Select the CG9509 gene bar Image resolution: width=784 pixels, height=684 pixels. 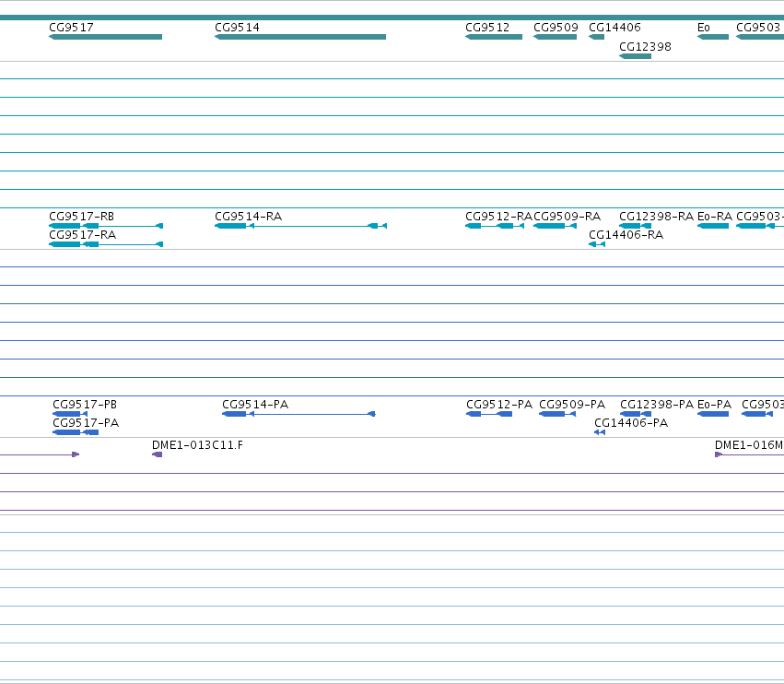click(x=555, y=37)
